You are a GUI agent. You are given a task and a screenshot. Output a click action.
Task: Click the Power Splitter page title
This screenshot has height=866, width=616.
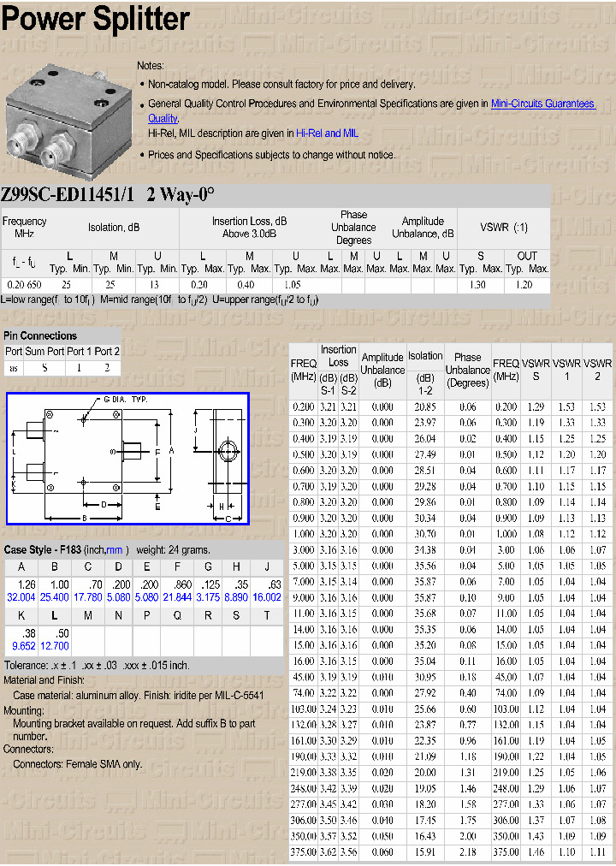tap(96, 19)
